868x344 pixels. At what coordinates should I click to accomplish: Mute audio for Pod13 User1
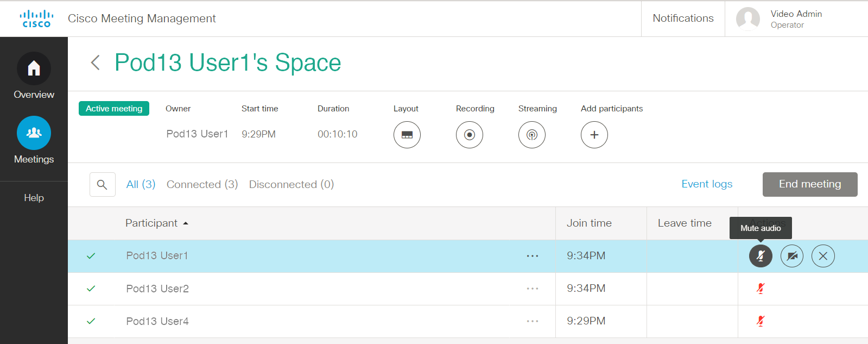[x=761, y=256]
